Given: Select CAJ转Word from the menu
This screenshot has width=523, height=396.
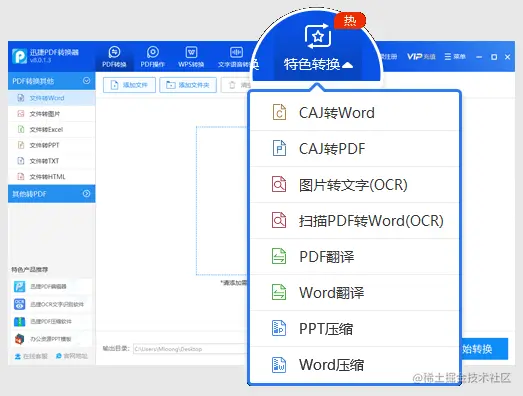Looking at the screenshot, I should pyautogui.click(x=355, y=113).
